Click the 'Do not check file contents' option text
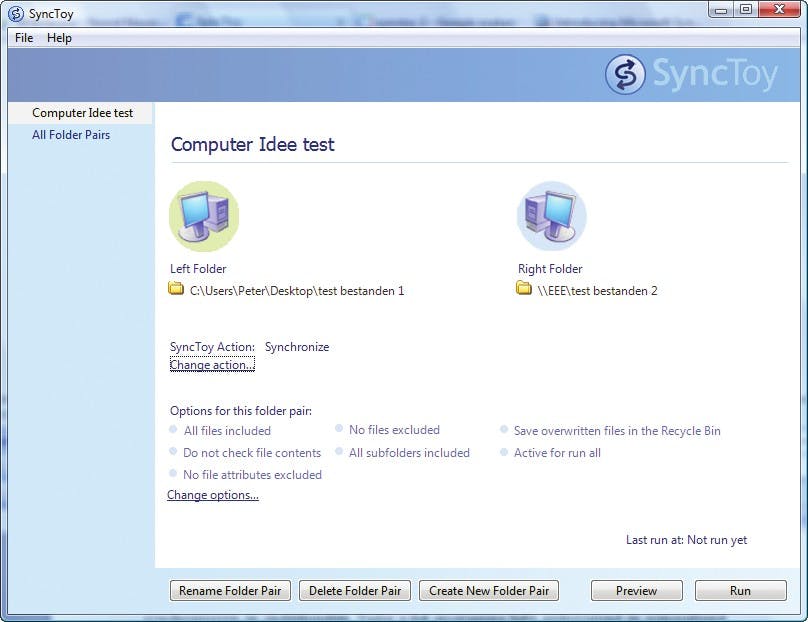Viewport: 808px width, 622px height. (252, 453)
